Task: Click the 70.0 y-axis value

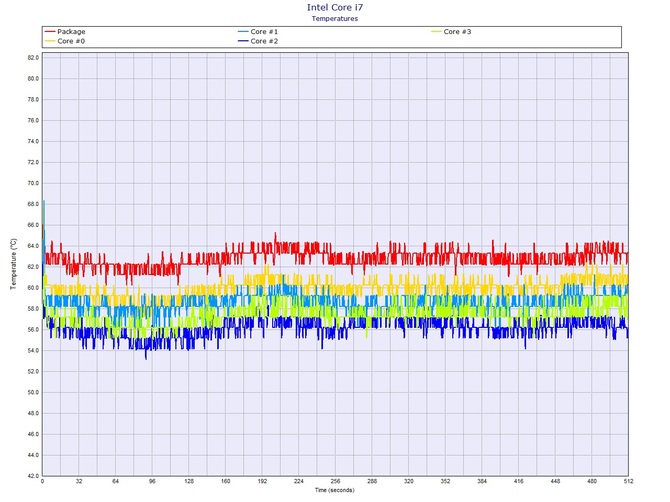Action: click(33, 183)
